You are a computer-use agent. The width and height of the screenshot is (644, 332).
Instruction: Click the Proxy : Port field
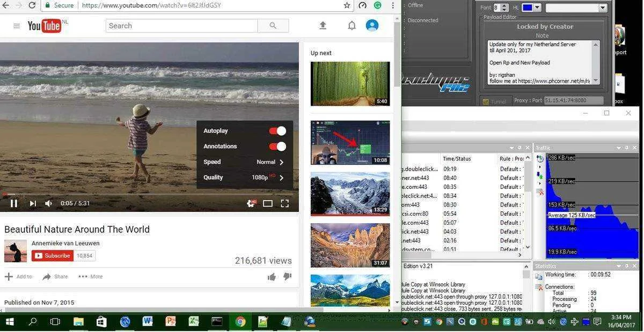coord(574,100)
